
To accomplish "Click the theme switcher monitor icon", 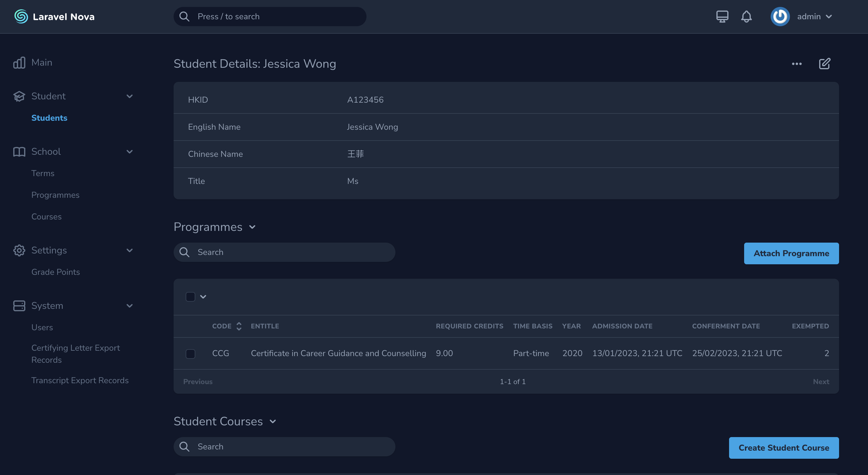I will pyautogui.click(x=722, y=17).
